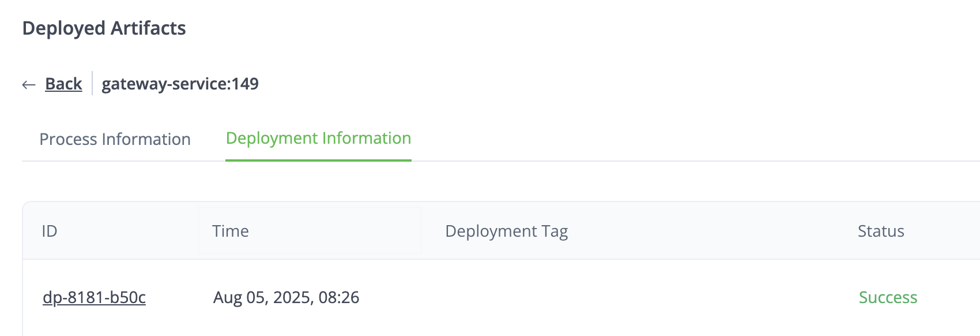Select the Aug 05, 2025, 08:26 timestamp
This screenshot has height=336, width=980.
[286, 297]
